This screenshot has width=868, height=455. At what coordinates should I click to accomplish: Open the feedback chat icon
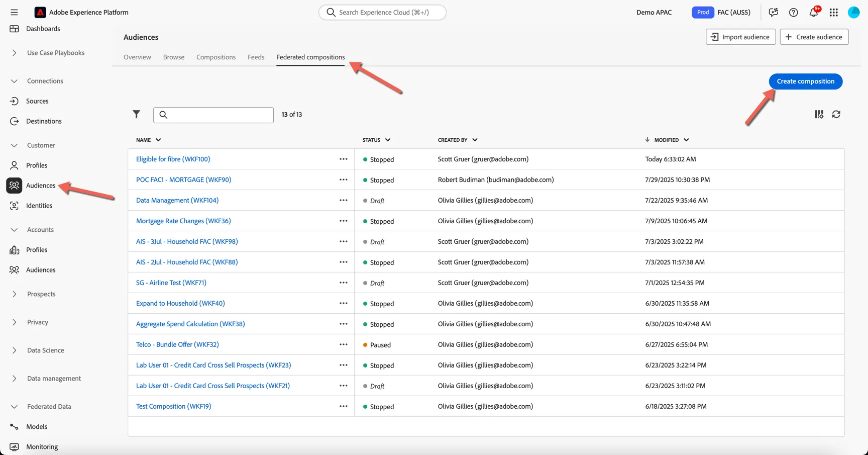point(774,12)
